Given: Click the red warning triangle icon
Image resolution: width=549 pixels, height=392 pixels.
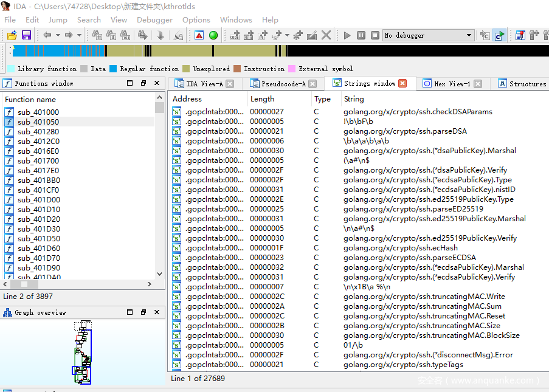Looking at the screenshot, I should (199, 35).
